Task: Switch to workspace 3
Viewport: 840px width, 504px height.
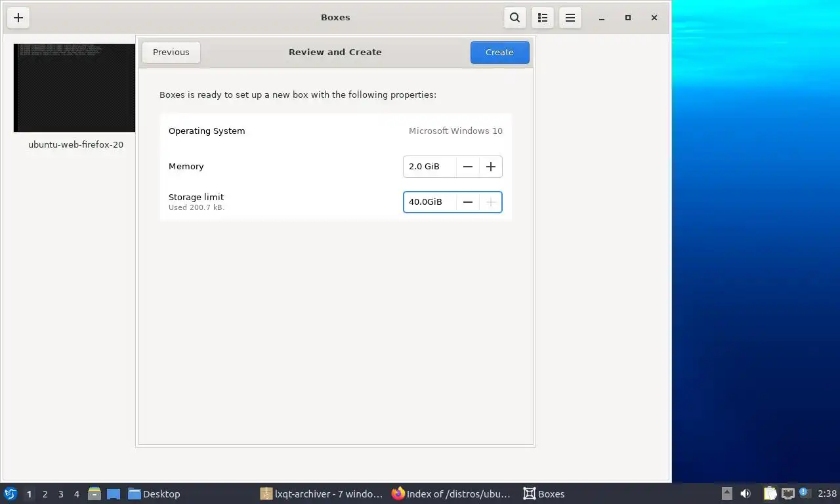Action: (61, 494)
